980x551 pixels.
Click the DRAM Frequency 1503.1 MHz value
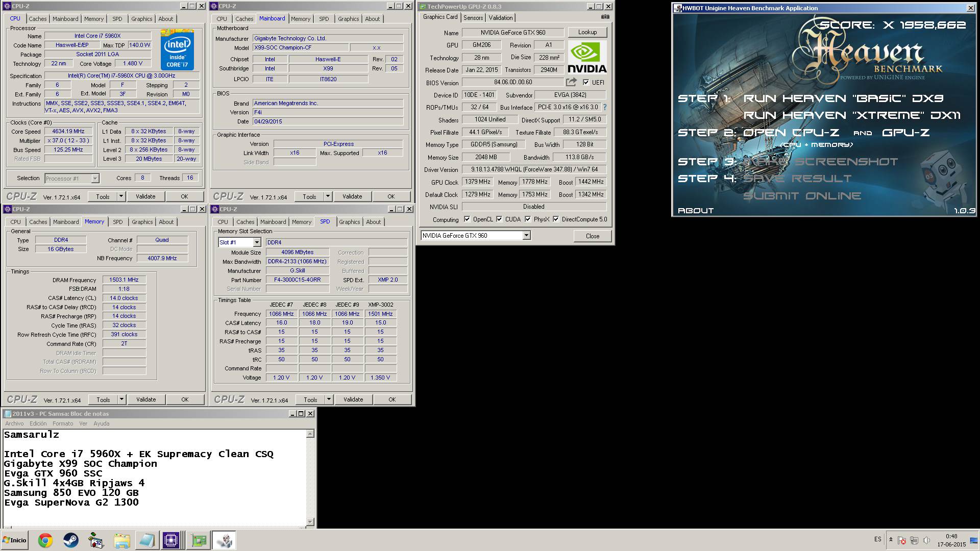pyautogui.click(x=124, y=280)
